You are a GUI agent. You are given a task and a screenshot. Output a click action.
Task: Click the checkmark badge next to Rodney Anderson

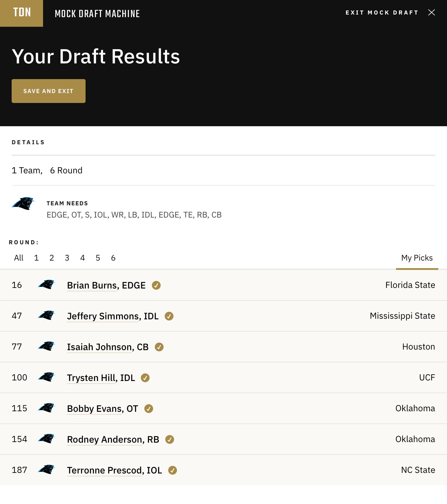170,439
